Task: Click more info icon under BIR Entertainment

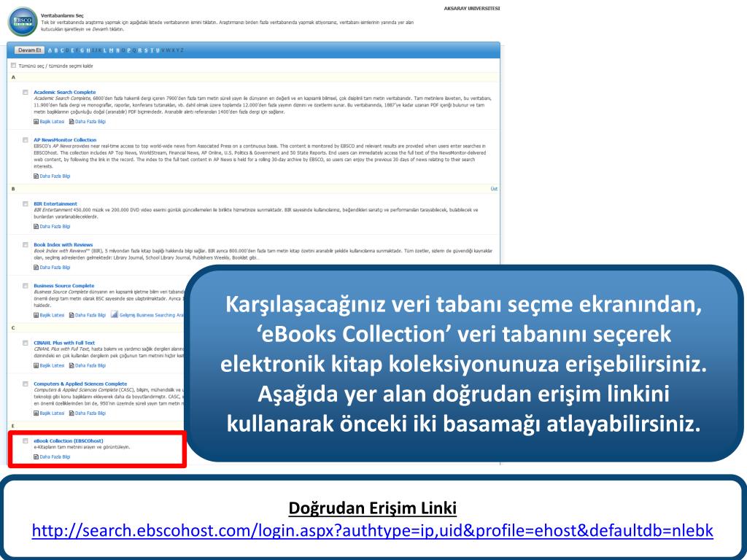Action: tap(36, 227)
